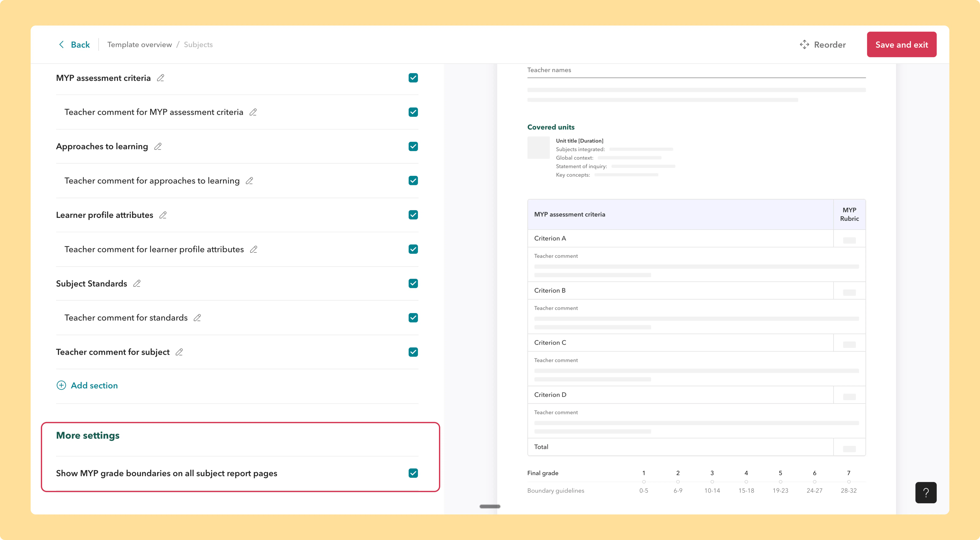The width and height of the screenshot is (980, 540).
Task: Edit Teacher comment for learner profile attributes pencil
Action: pos(254,249)
